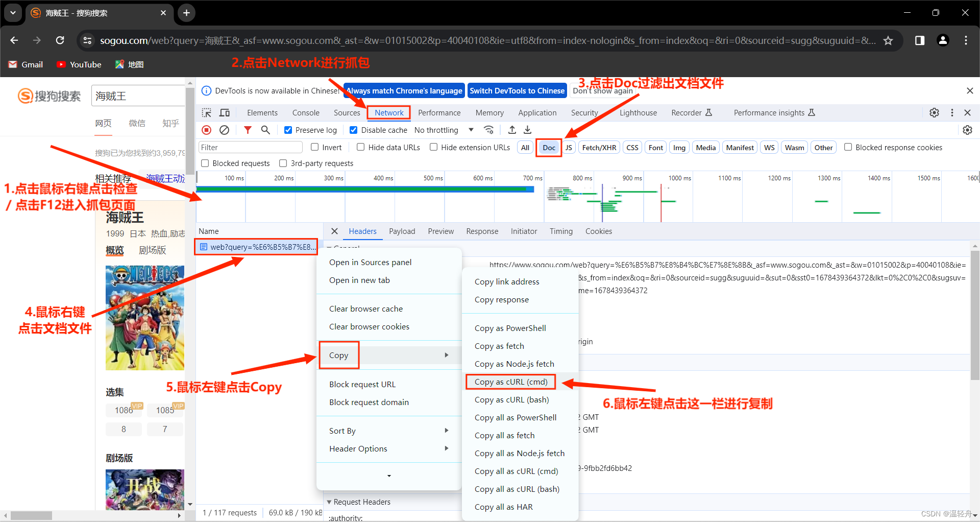Image resolution: width=980 pixels, height=522 pixels.
Task: Click the page's horizontal scrollbar thumb
Action: coord(31,515)
